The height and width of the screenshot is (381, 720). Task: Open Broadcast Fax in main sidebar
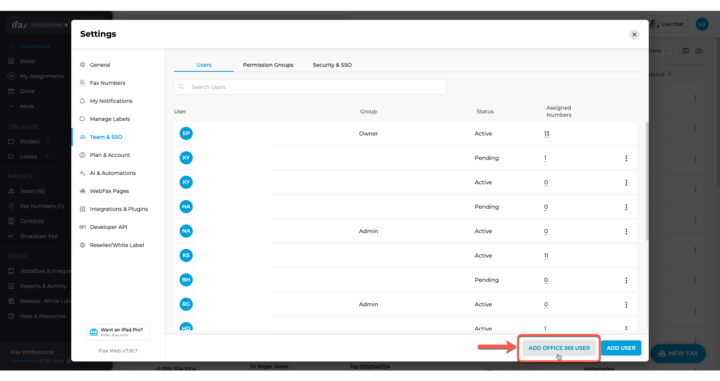38,236
